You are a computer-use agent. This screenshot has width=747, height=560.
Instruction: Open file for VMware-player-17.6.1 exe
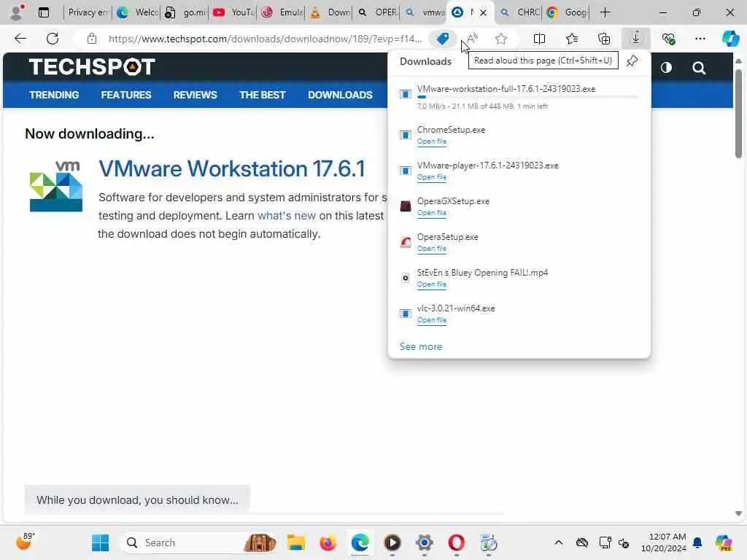[x=432, y=177]
